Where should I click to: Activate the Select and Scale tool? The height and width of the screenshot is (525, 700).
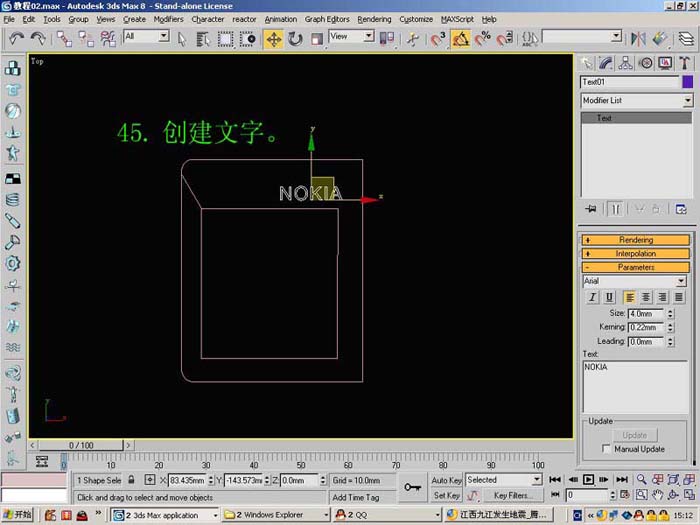317,39
